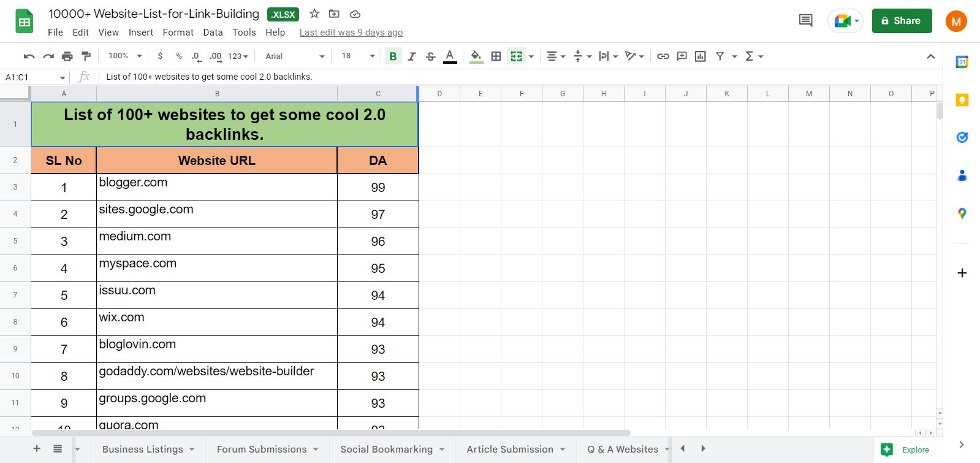The width and height of the screenshot is (980, 463).
Task: Click the green Share button
Action: click(x=902, y=21)
